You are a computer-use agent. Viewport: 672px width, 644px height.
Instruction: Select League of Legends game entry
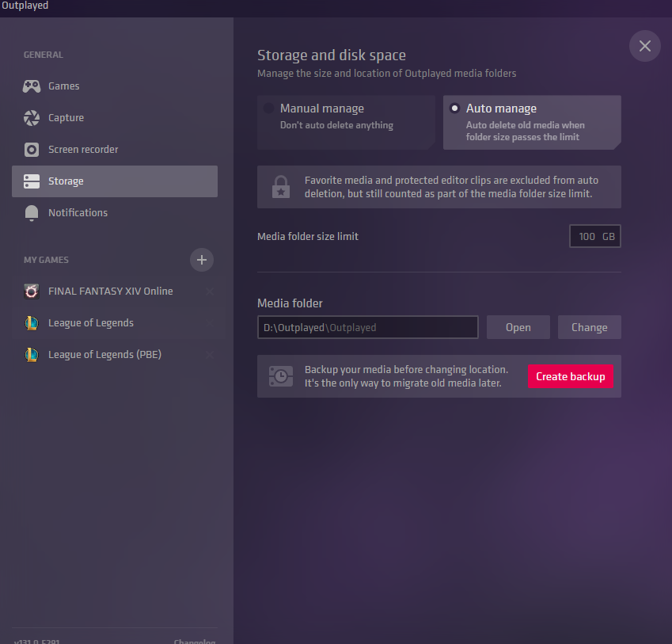tap(115, 323)
